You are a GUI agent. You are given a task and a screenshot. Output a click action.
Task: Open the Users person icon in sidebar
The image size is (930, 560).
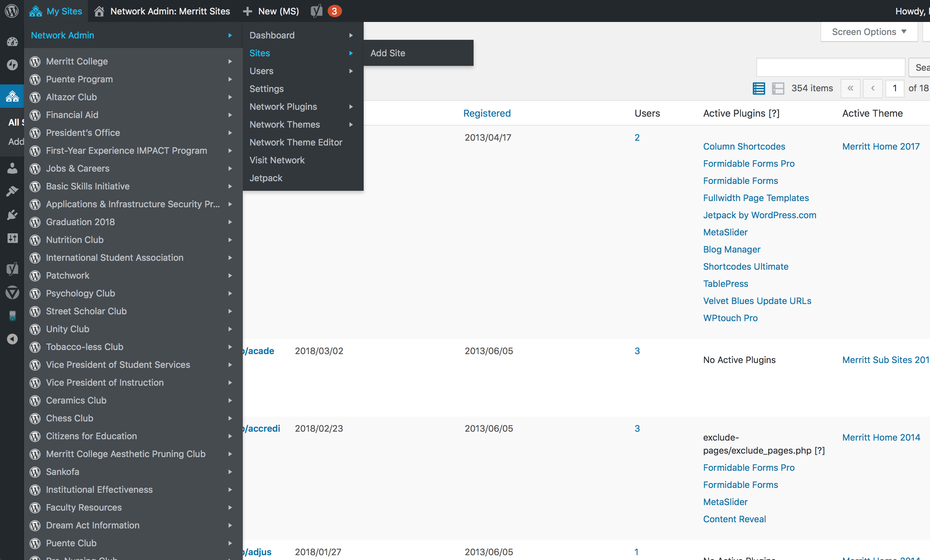point(12,168)
